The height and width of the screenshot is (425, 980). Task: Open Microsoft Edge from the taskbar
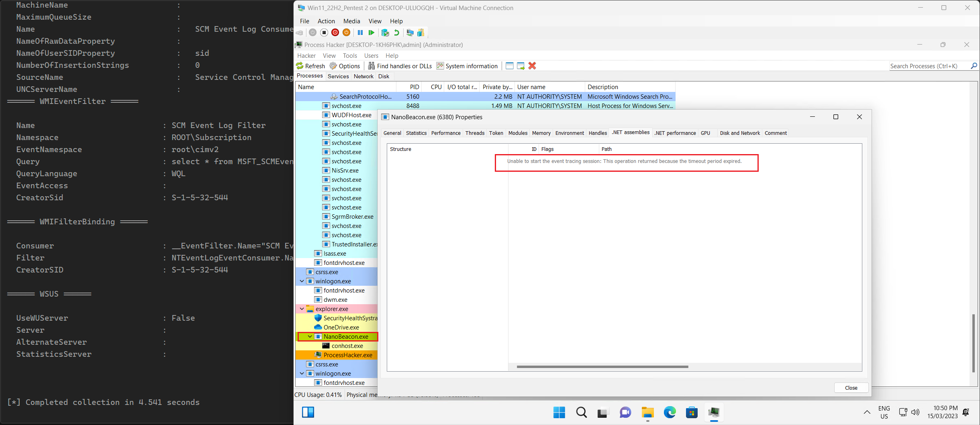[x=670, y=412]
